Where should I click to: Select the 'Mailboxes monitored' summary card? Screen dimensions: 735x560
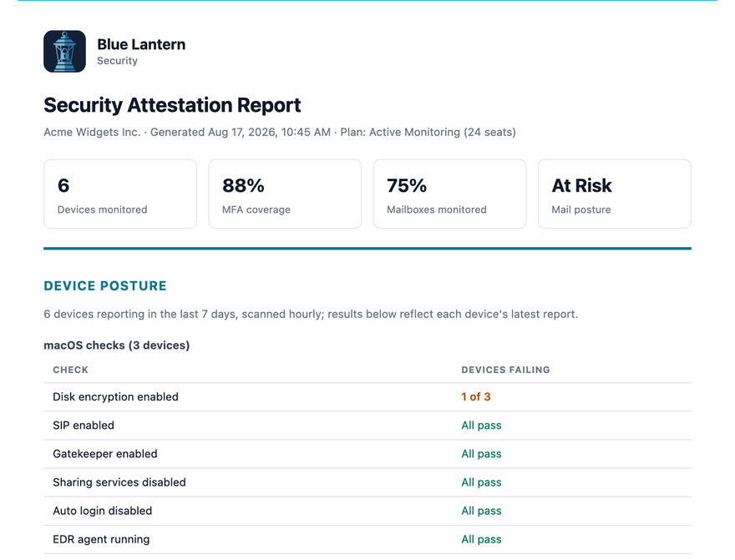449,194
